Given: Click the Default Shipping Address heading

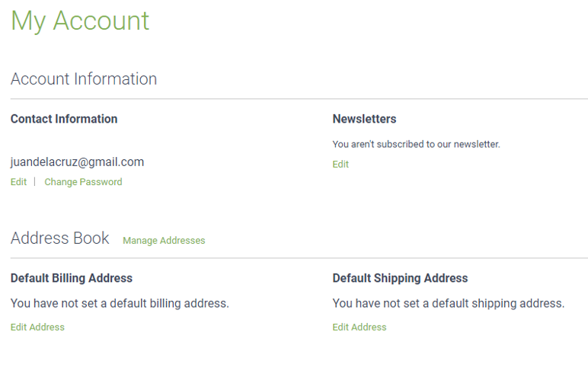Looking at the screenshot, I should pos(400,278).
